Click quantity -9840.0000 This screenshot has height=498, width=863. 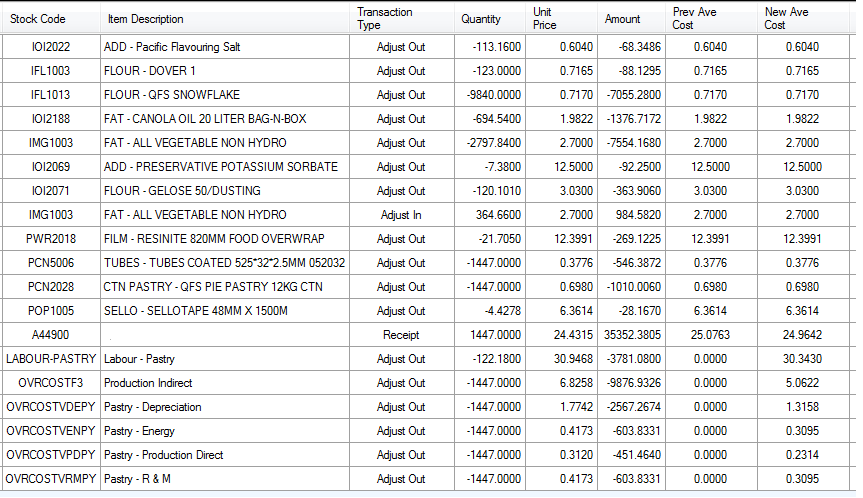[x=490, y=95]
